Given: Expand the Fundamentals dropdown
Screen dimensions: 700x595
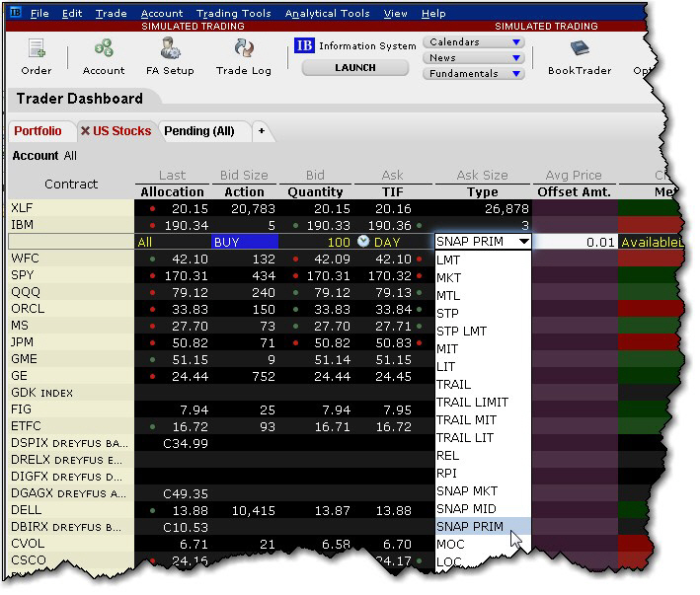Looking at the screenshot, I should pyautogui.click(x=473, y=74).
